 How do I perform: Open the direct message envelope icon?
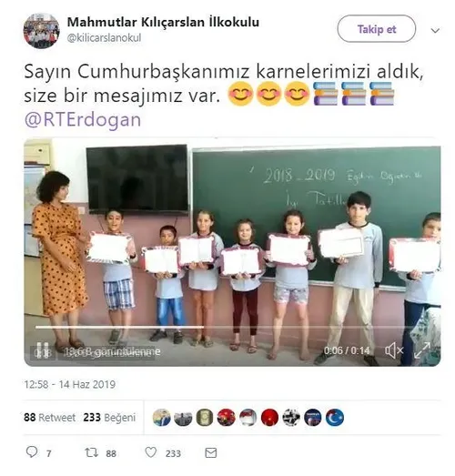[210, 452]
